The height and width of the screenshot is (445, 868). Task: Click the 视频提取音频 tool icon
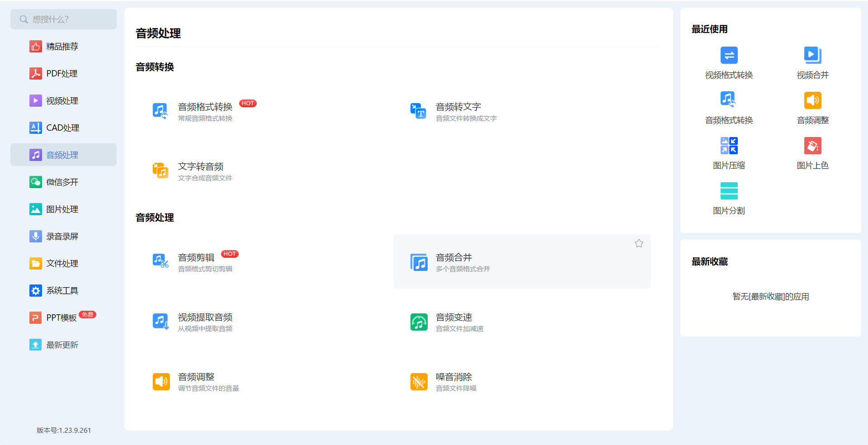[x=161, y=322]
